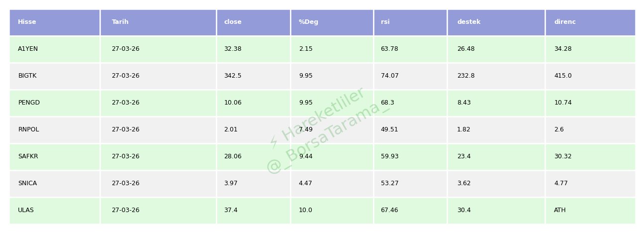
Task: Click the direnc column header
Action: pyautogui.click(x=565, y=22)
